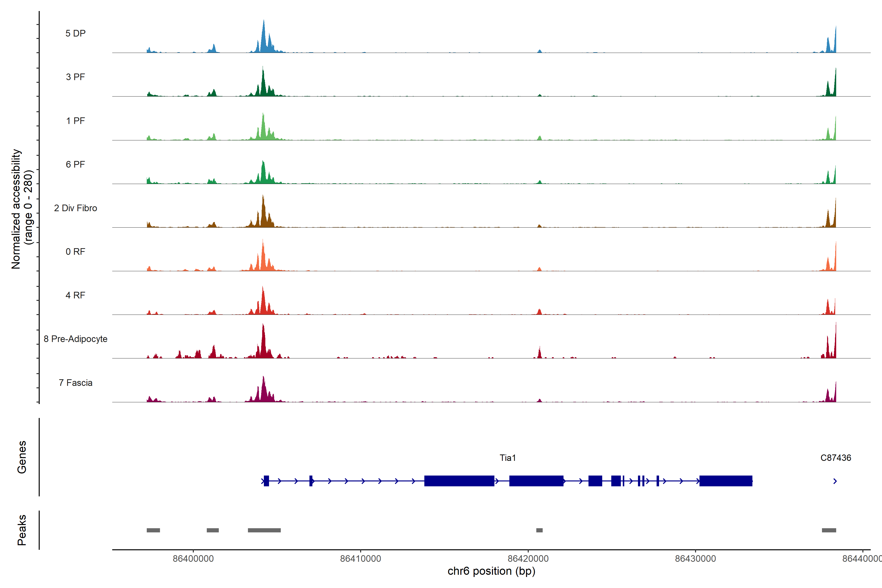The height and width of the screenshot is (588, 882).
Task: Click the Tia1 gene label
Action: click(x=508, y=458)
